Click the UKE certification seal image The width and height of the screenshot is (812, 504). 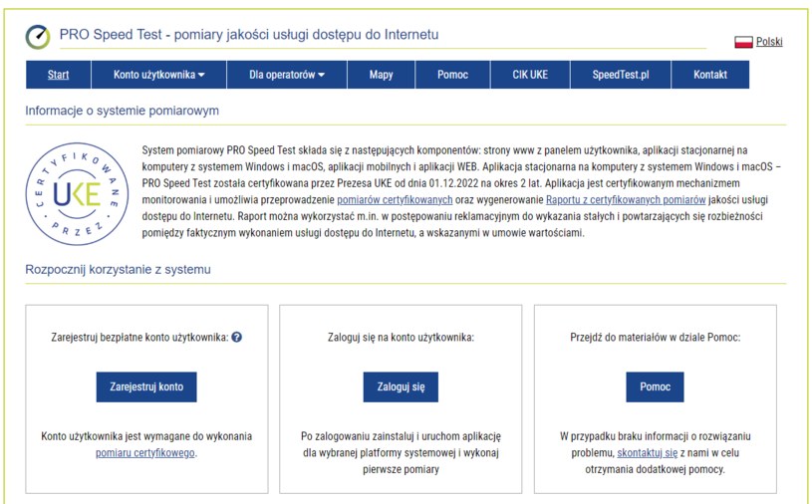(77, 194)
